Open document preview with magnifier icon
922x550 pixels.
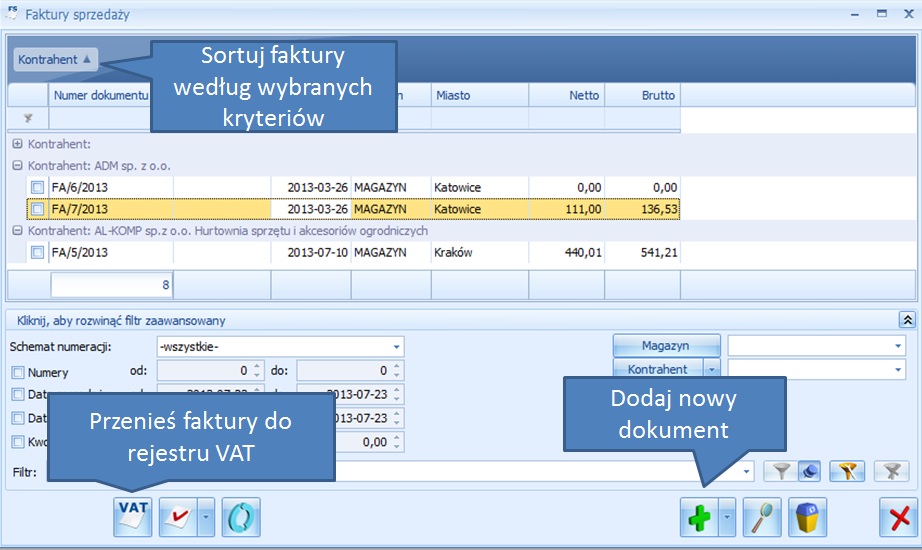[x=762, y=517]
